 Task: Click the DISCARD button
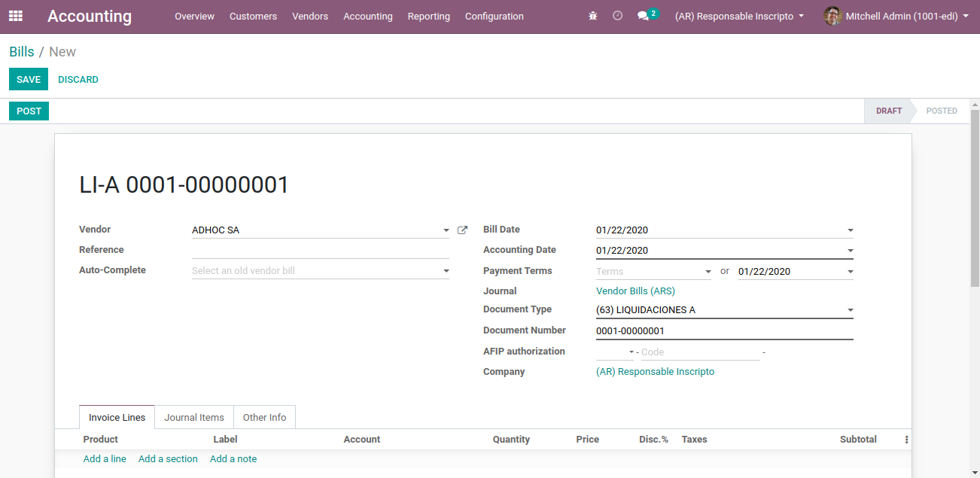click(78, 79)
